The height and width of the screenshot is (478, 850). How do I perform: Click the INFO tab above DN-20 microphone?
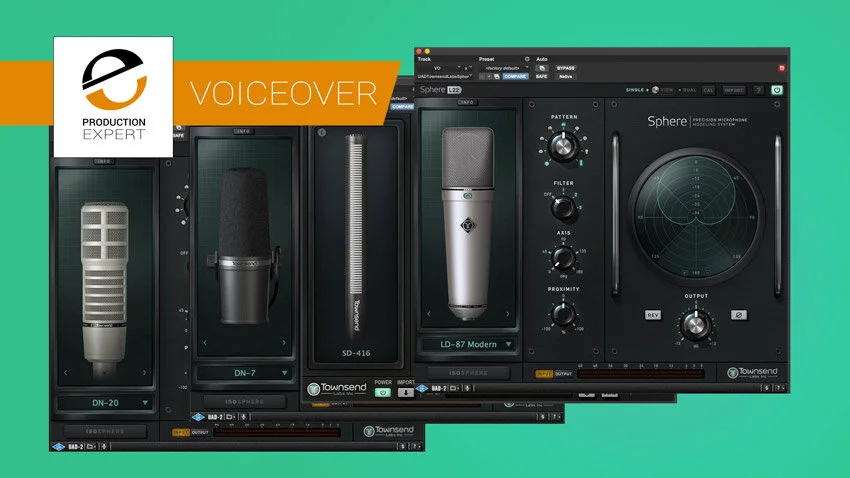[104, 162]
